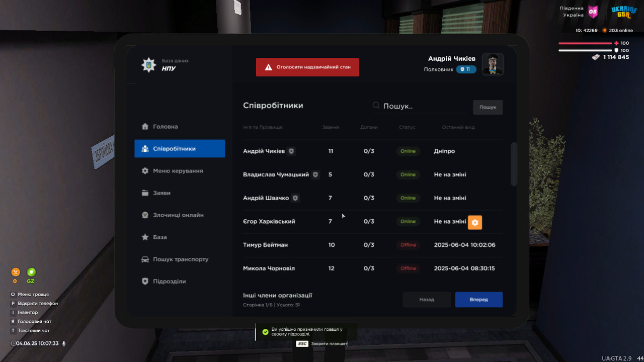644x362 pixels.
Task: Click the Вперед pagination button
Action: point(479,300)
